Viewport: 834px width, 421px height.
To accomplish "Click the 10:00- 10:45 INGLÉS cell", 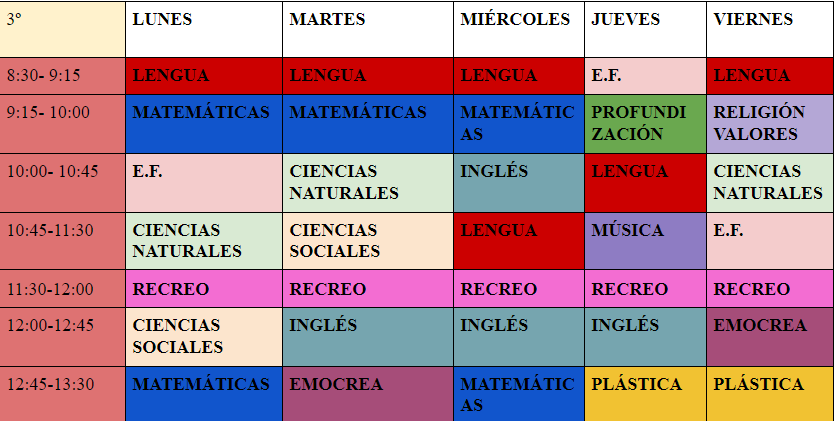I will tap(518, 182).
